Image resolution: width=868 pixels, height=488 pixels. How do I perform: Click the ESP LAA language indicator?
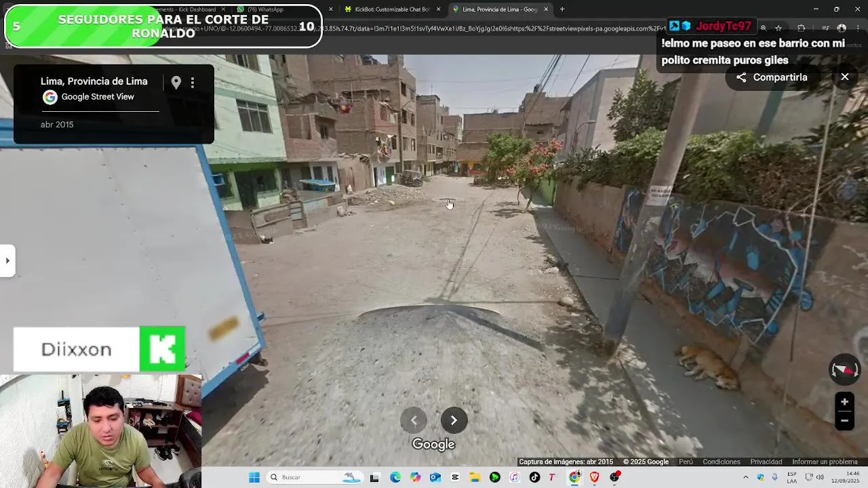792,478
